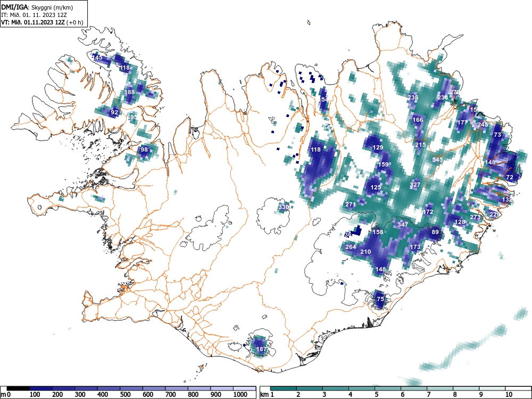Viewport: 532px width, 399px height.
Task: Click the '327' visibility value
Action: pyautogui.click(x=415, y=185)
